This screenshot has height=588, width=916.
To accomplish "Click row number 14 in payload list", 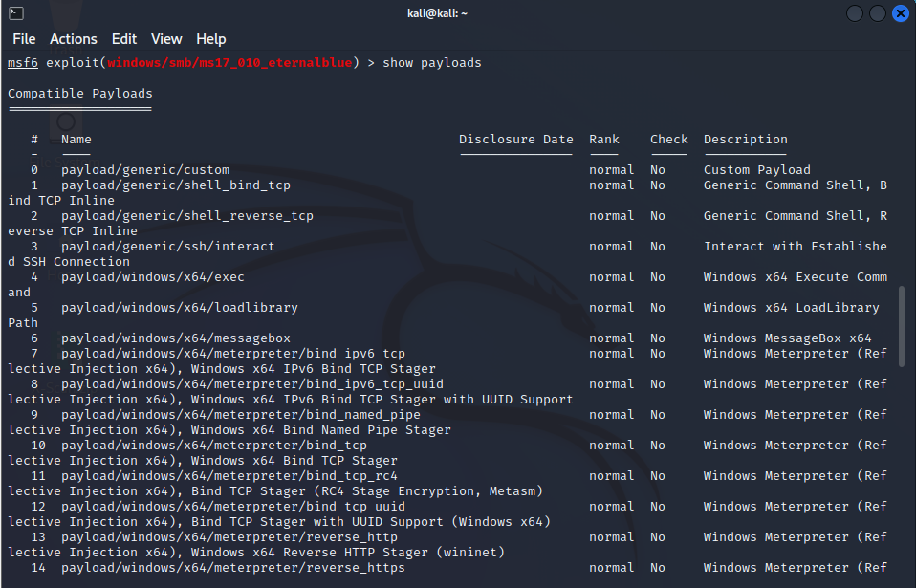I will pyautogui.click(x=38, y=568).
